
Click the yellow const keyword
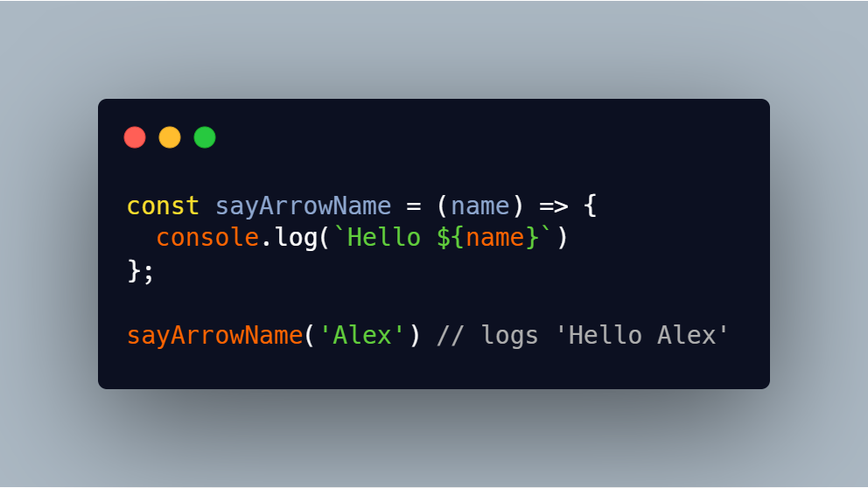tap(163, 206)
